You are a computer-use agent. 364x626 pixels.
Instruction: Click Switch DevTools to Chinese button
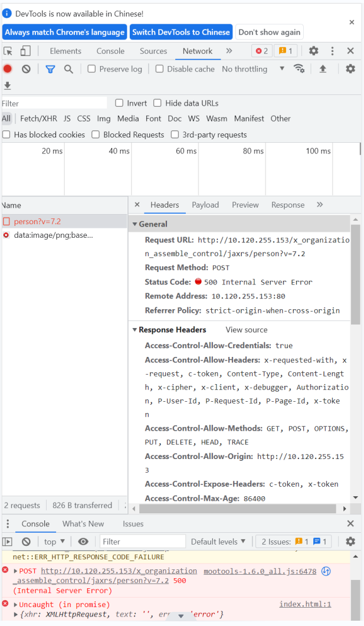pyautogui.click(x=181, y=32)
